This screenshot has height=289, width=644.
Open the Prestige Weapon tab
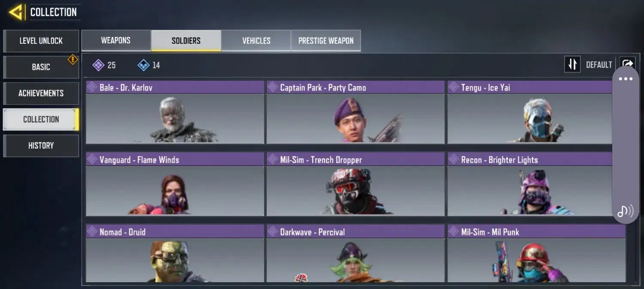tap(326, 41)
